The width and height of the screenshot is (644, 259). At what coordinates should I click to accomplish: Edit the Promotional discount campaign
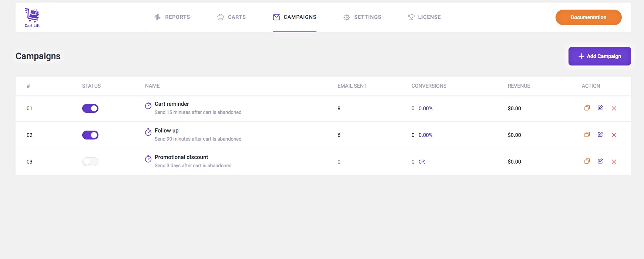600,161
